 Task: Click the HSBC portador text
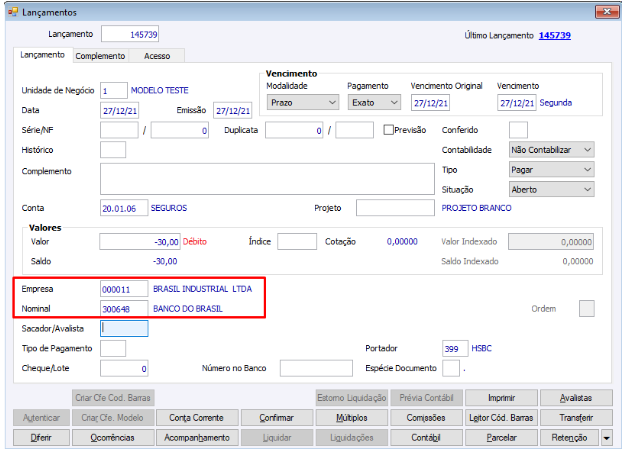482,348
